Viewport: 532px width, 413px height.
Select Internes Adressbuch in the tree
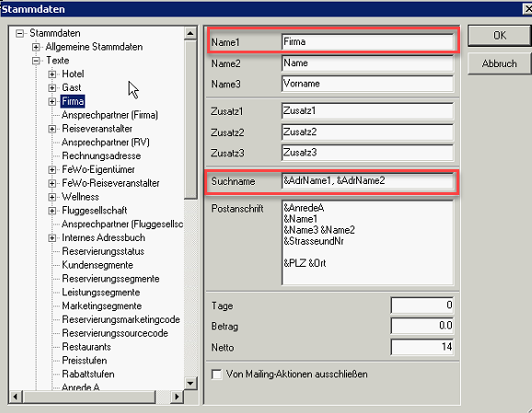[103, 238]
